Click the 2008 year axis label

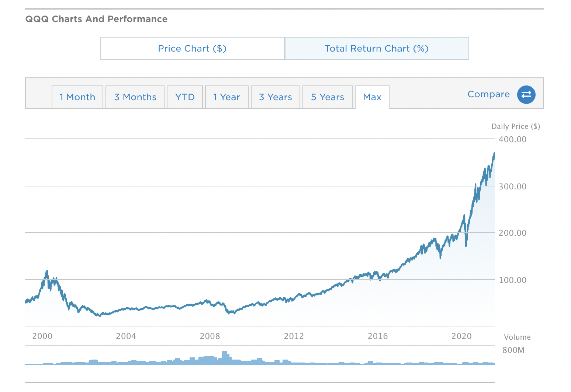coord(210,336)
